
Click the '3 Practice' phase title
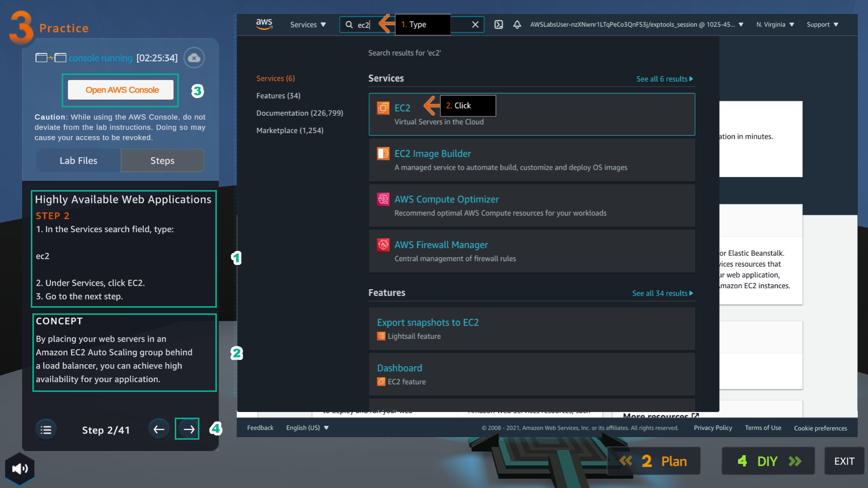[x=49, y=27]
